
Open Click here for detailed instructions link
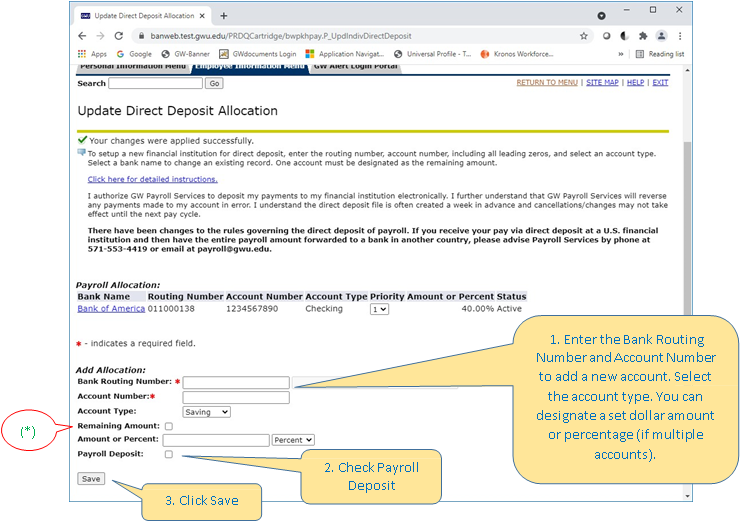click(153, 179)
